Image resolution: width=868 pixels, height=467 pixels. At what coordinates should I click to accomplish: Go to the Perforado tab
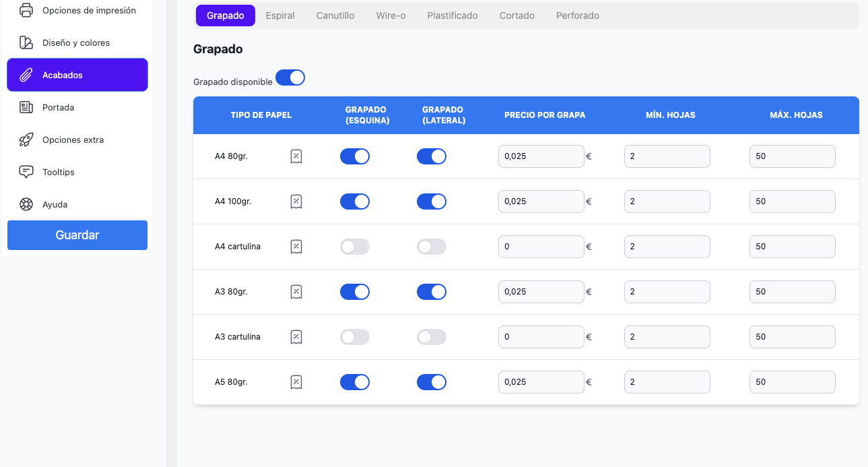click(x=578, y=15)
